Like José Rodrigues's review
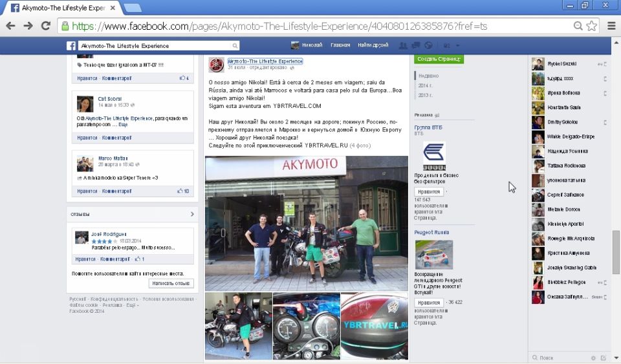Image resolution: width=621 pixels, height=364 pixels. tap(85, 259)
